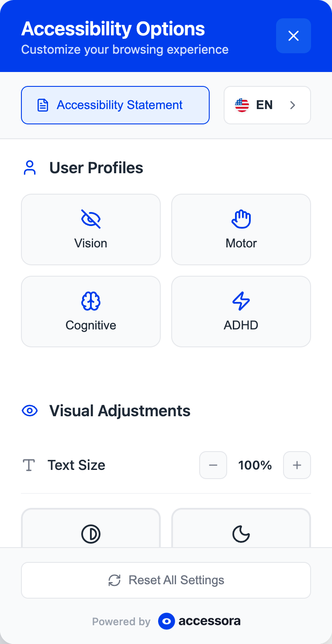Open the EN language selector
The height and width of the screenshot is (644, 332).
(267, 105)
